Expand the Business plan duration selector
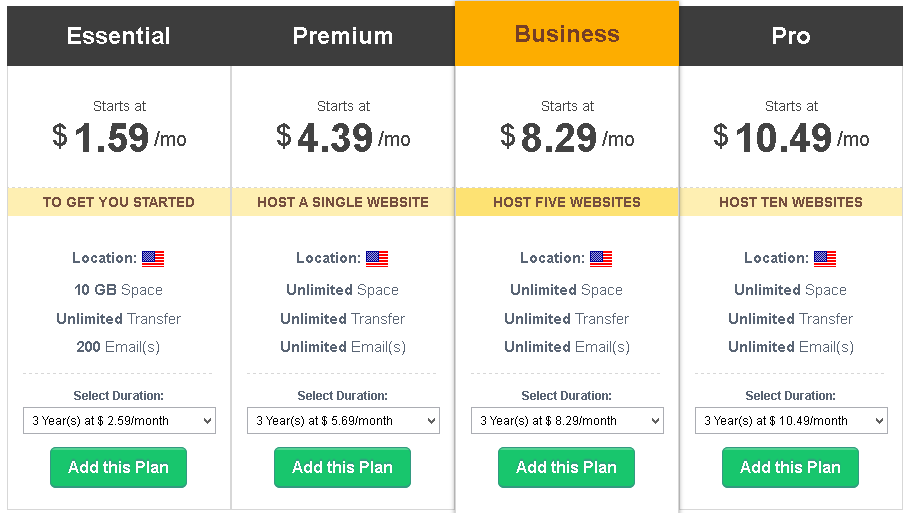This screenshot has height=513, width=905. pyautogui.click(x=567, y=421)
